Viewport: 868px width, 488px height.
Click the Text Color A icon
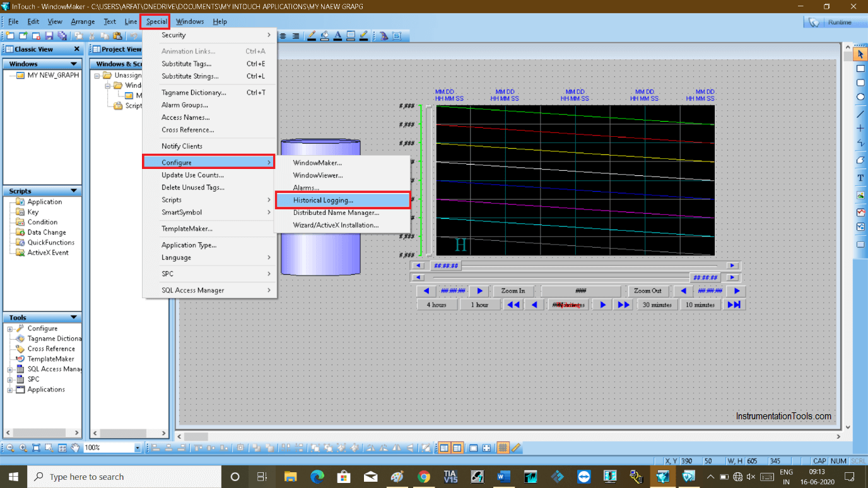[337, 36]
